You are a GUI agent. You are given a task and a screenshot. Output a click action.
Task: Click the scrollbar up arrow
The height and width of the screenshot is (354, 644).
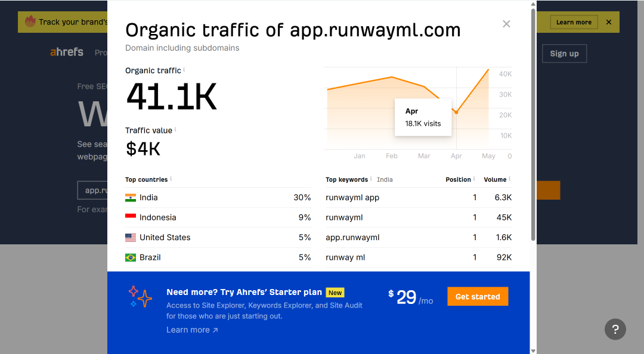(x=533, y=4)
